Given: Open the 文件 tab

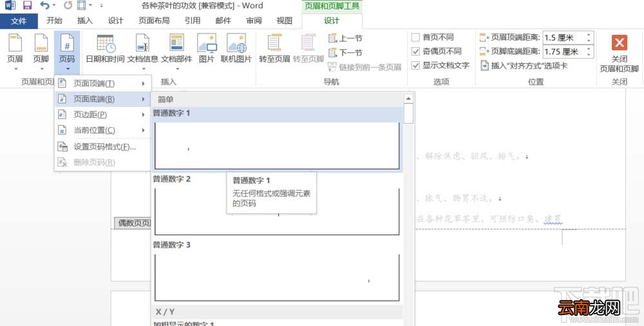Looking at the screenshot, I should point(19,21).
